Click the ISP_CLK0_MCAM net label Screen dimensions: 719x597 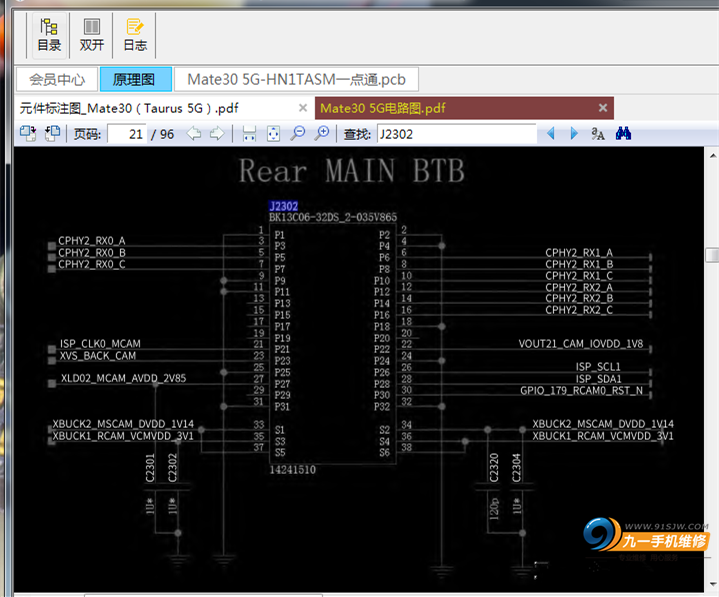100,344
